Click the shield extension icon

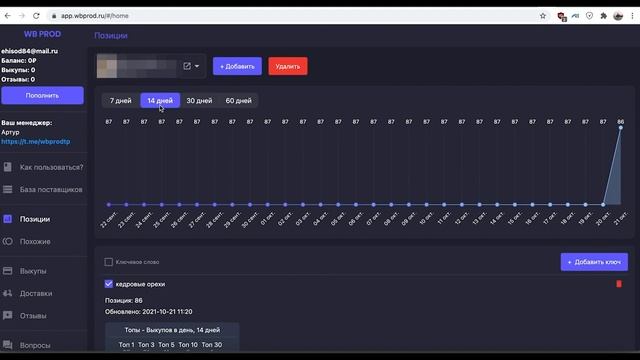pyautogui.click(x=589, y=16)
